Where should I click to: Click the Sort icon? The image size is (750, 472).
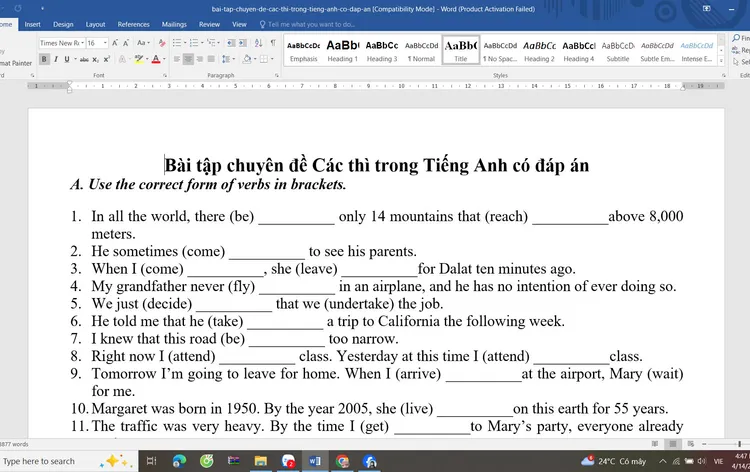[256, 43]
